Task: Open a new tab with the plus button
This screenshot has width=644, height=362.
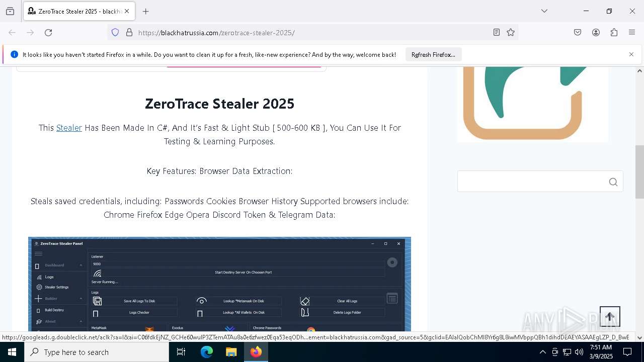Action: (146, 11)
